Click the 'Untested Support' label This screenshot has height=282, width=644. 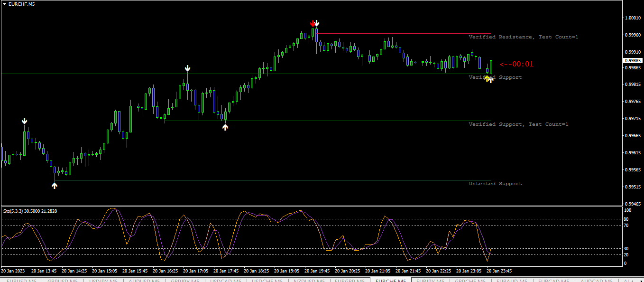pyautogui.click(x=495, y=184)
